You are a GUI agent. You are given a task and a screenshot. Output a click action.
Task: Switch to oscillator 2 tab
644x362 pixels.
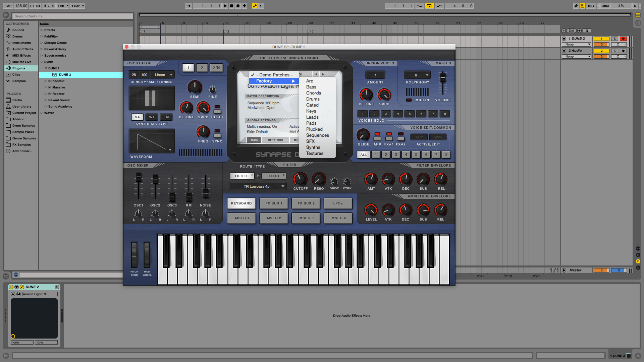(x=202, y=68)
